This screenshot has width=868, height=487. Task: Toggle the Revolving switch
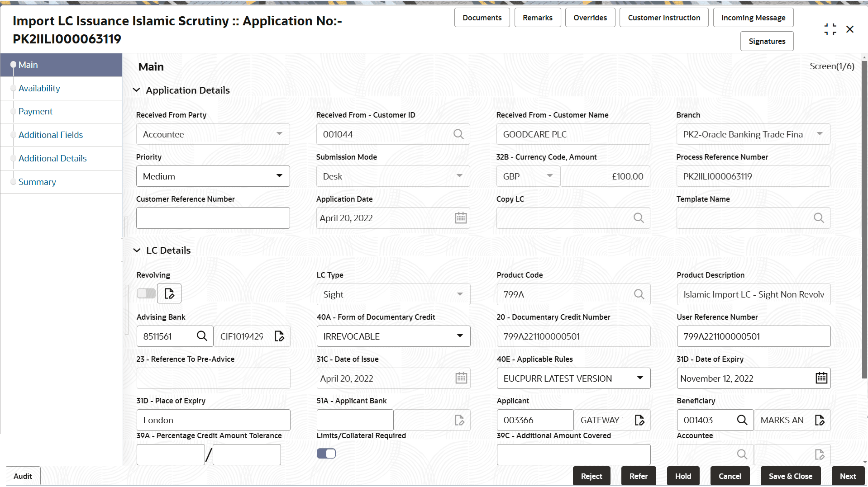[146, 293]
